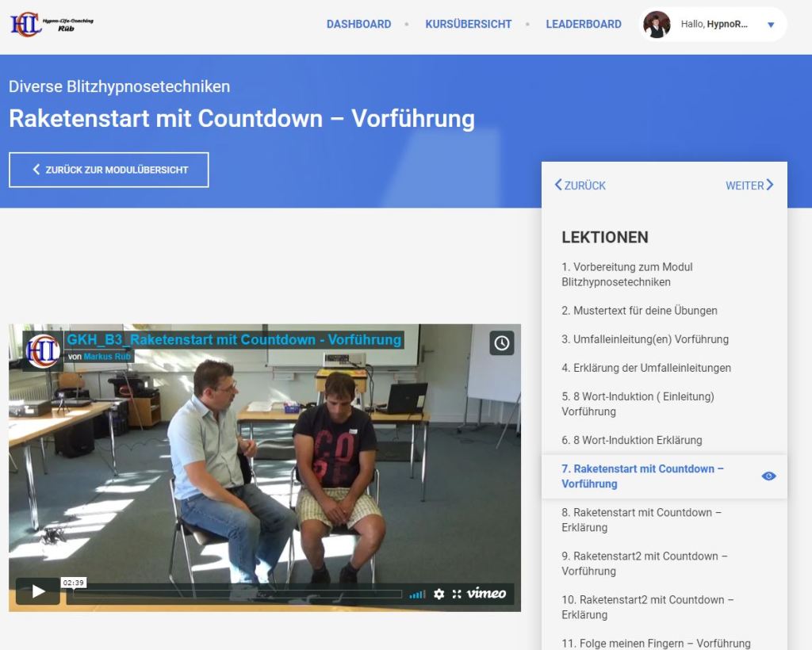Open the Kursübersicht menu item

(468, 25)
